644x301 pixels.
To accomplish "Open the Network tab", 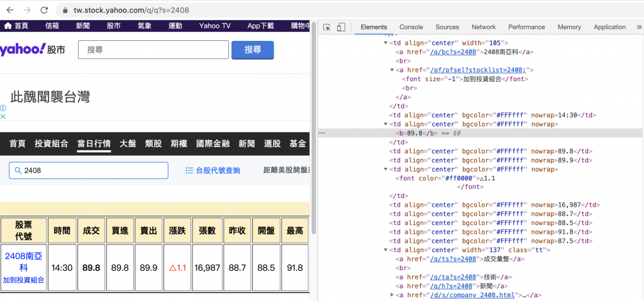I will 484,27.
